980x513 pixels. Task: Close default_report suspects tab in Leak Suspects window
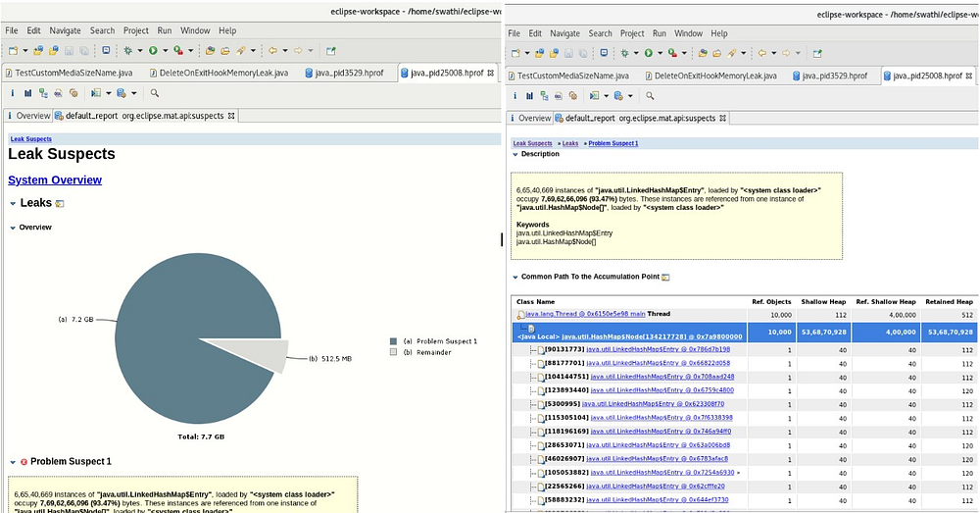231,116
